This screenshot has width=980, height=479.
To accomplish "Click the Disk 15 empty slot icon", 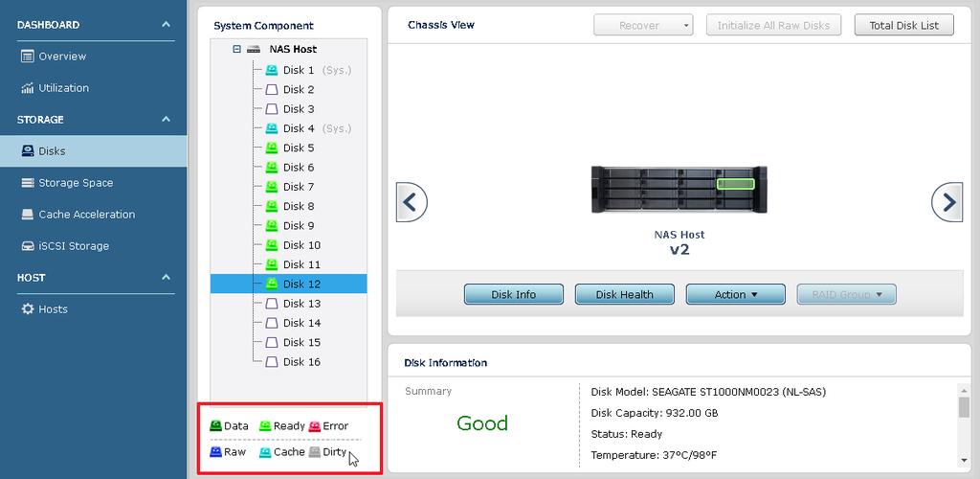I will coord(271,342).
